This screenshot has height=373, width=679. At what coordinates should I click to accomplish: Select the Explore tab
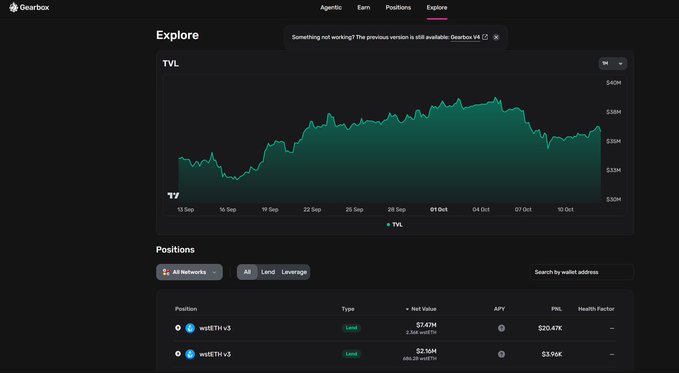click(x=436, y=7)
